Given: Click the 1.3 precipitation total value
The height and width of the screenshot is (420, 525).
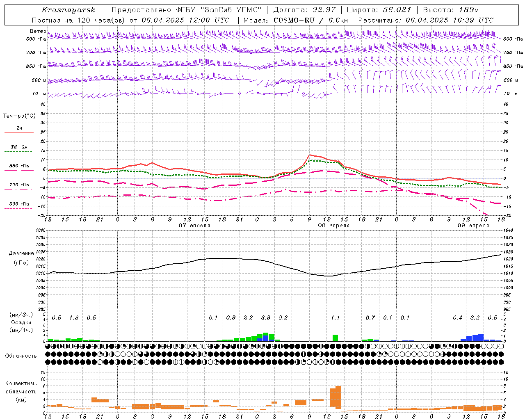Looking at the screenshot, I should point(74,317).
